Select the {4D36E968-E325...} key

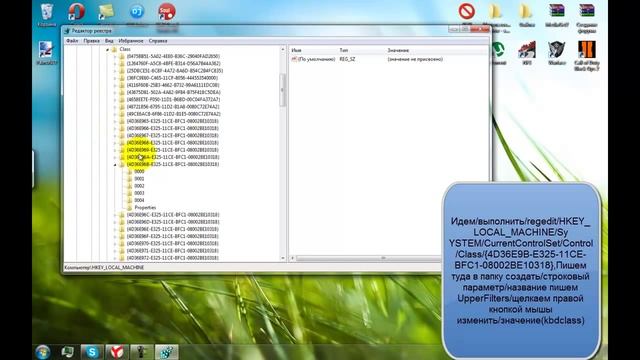pyautogui.click(x=173, y=143)
